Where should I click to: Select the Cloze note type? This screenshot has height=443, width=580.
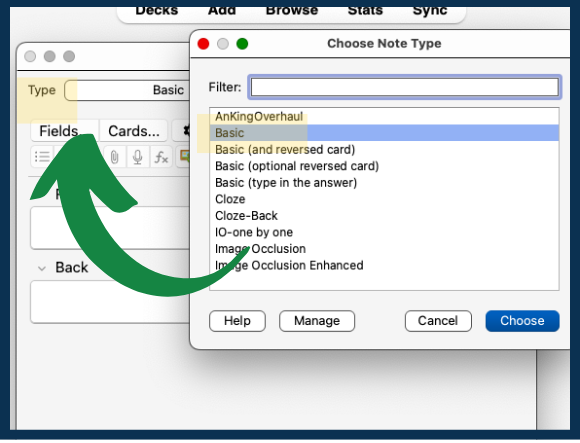(384, 199)
